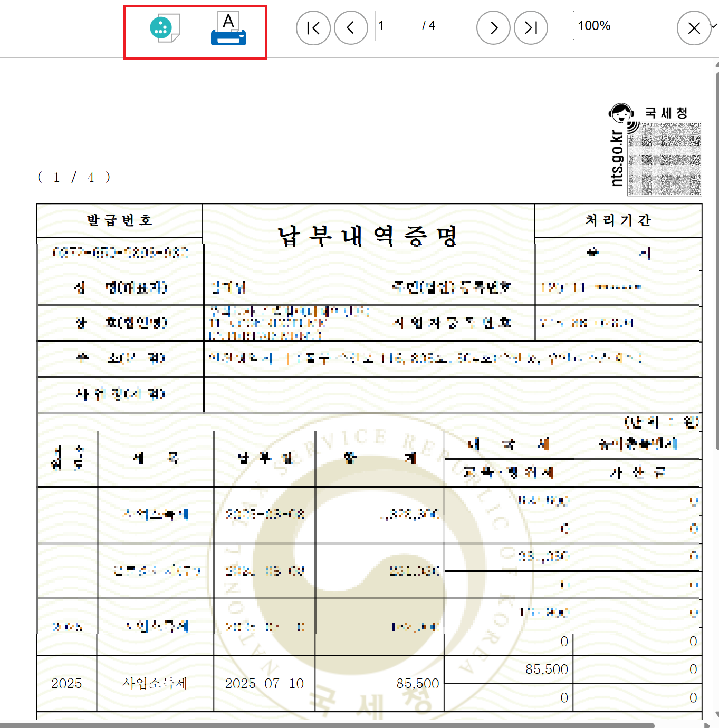Click the 2025 year cell in last row
The width and height of the screenshot is (719, 728).
coord(66,683)
